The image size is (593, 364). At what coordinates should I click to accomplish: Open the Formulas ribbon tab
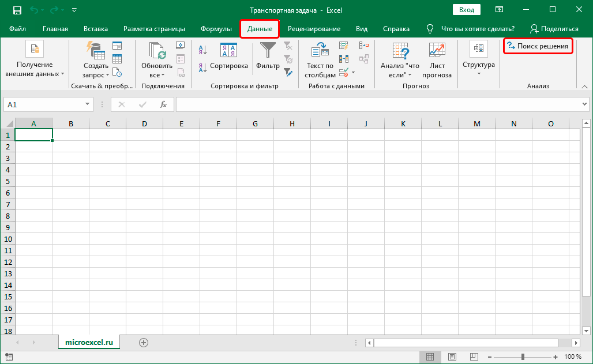[216, 29]
